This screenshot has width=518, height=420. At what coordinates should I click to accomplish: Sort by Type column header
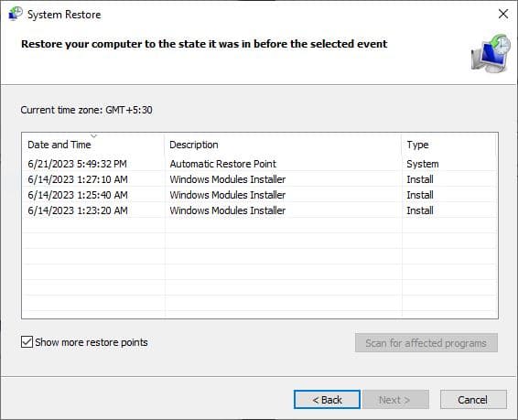point(449,145)
